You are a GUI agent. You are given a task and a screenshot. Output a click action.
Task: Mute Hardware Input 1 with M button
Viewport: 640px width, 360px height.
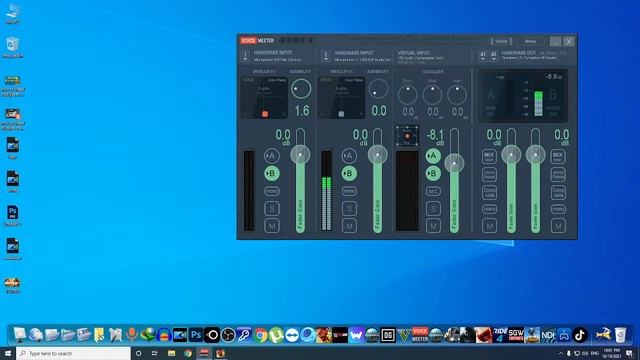click(x=272, y=226)
